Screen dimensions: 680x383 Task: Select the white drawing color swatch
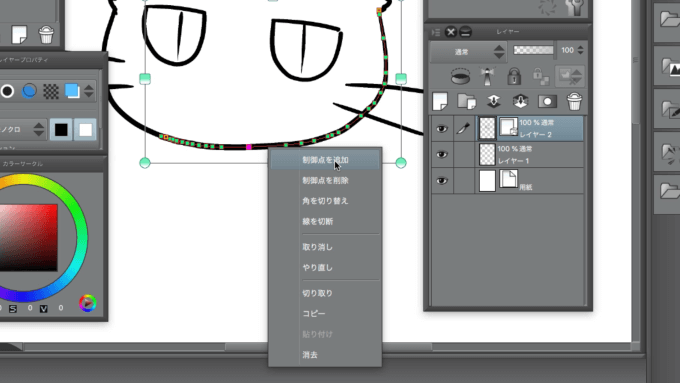pos(85,130)
